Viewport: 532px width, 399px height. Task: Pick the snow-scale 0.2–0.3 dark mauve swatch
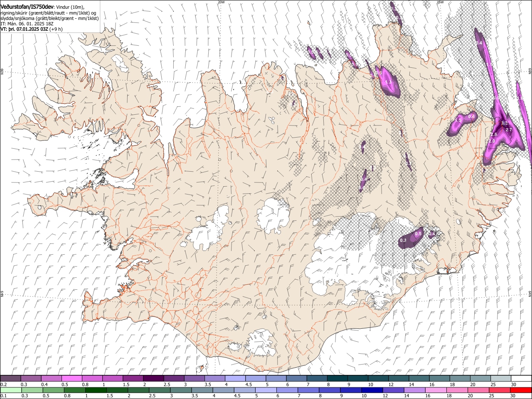click(11, 379)
